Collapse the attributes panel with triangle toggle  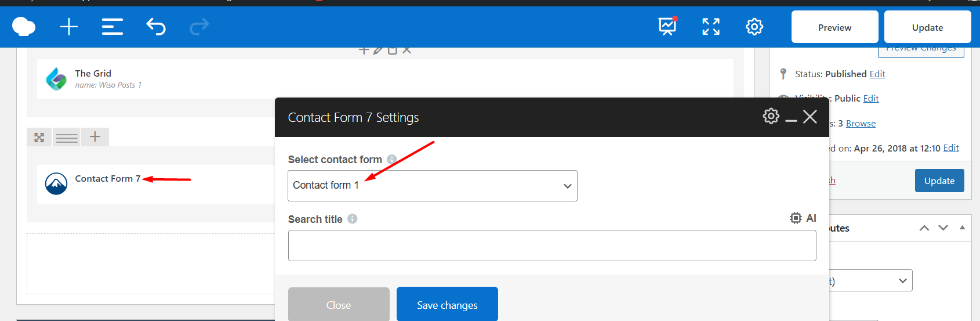962,228
